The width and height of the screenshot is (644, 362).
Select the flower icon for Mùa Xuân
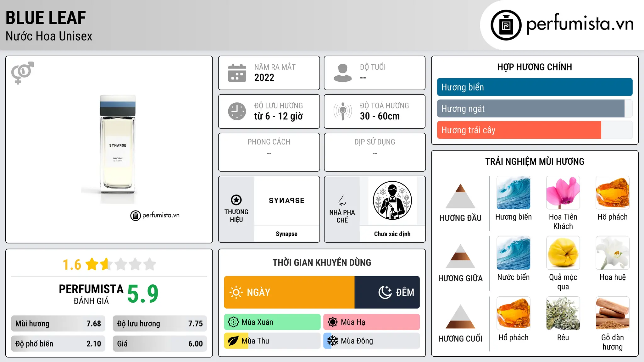pos(233,322)
